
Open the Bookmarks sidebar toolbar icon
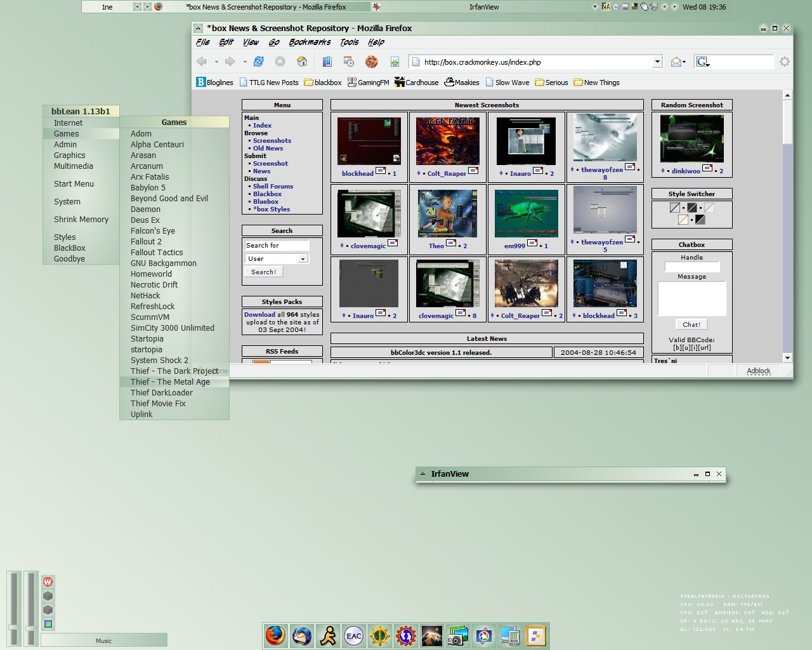[327, 62]
